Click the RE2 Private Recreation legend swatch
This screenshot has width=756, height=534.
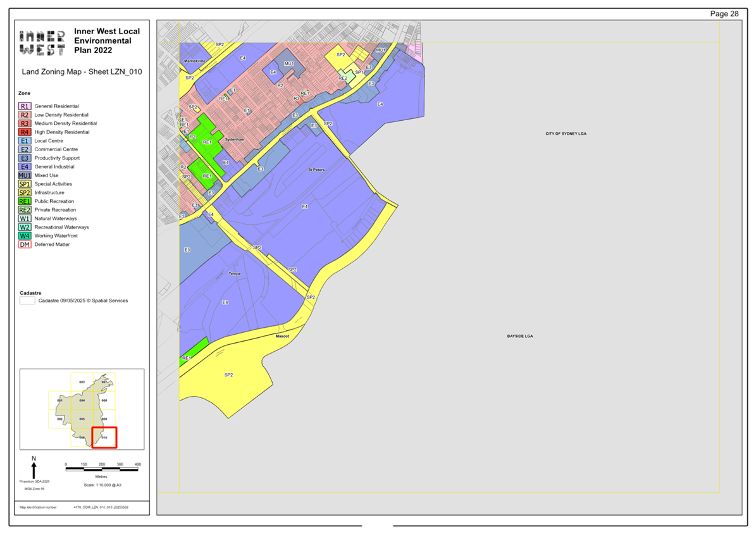(25, 210)
